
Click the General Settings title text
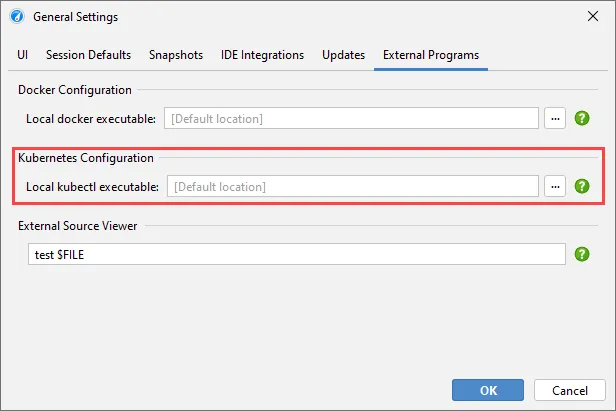[75, 17]
